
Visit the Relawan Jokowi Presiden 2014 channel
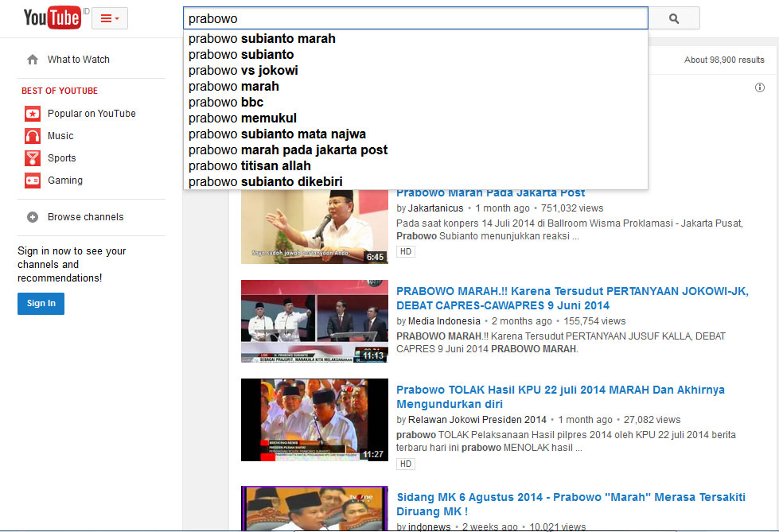[x=477, y=420]
